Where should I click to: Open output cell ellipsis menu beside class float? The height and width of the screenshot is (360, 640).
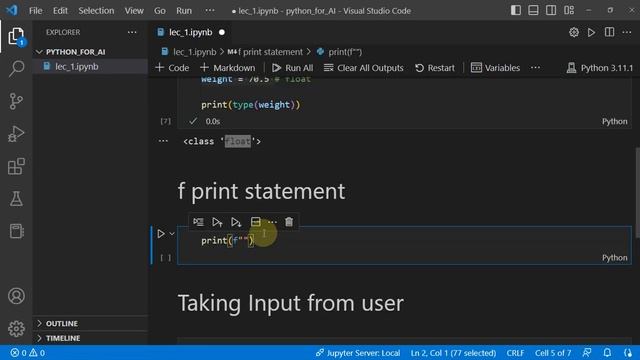pos(163,141)
